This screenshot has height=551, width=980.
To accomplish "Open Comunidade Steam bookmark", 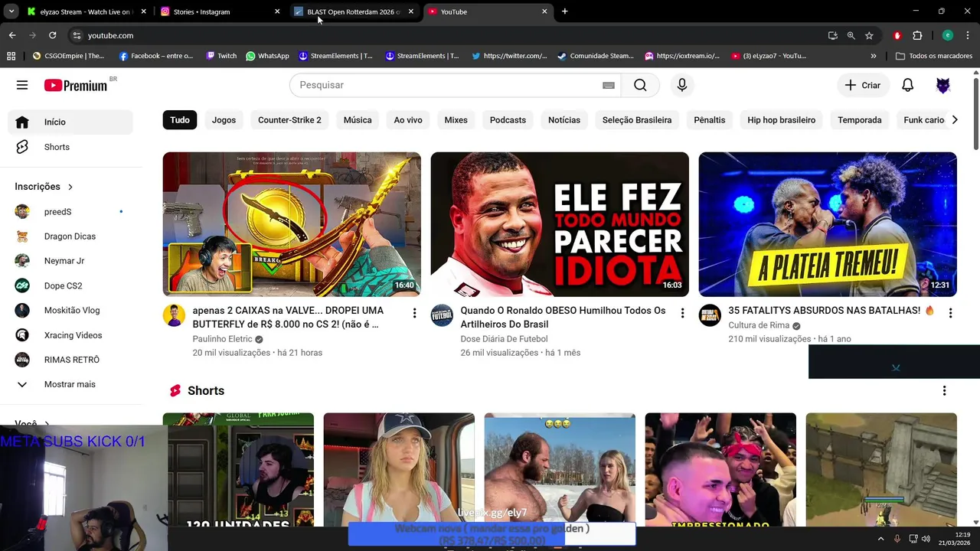I will [596, 56].
